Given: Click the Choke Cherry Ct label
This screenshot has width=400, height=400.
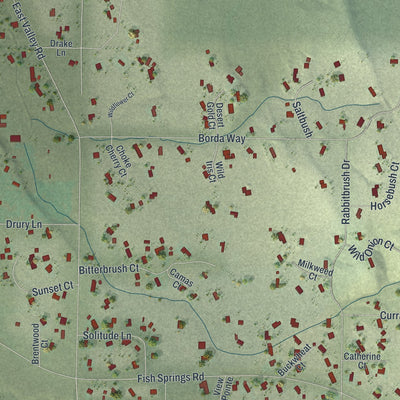Looking at the screenshot, I should [x=120, y=161].
